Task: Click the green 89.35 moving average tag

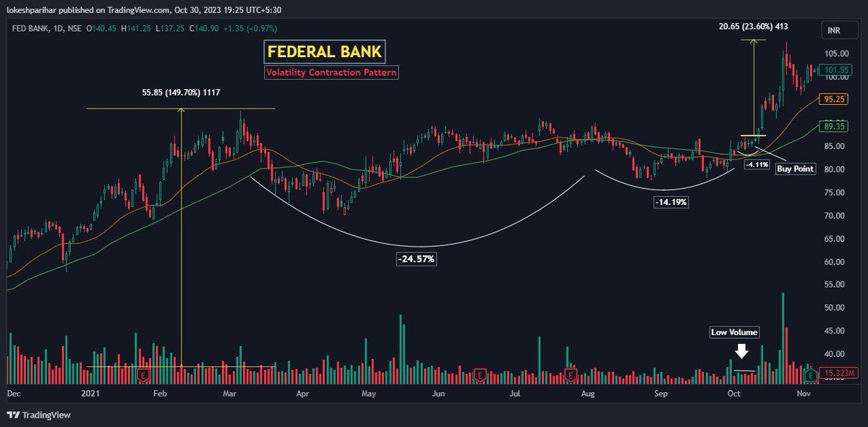Action: [x=835, y=126]
